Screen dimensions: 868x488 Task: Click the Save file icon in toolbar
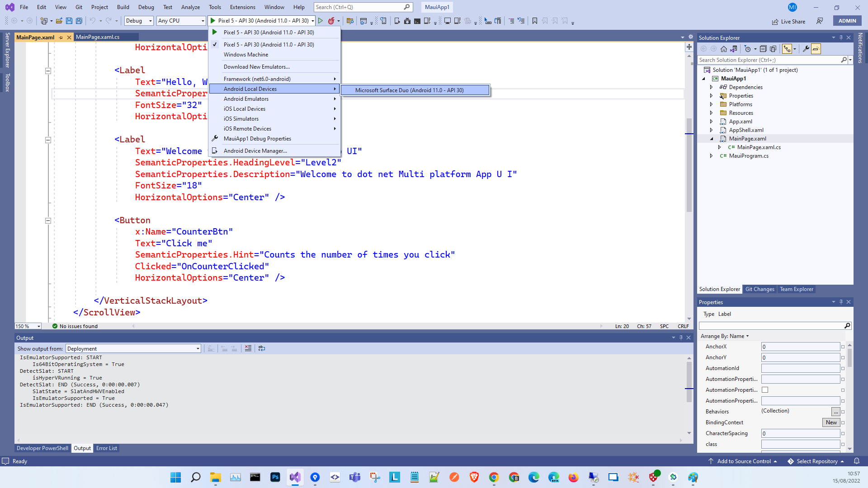[69, 21]
